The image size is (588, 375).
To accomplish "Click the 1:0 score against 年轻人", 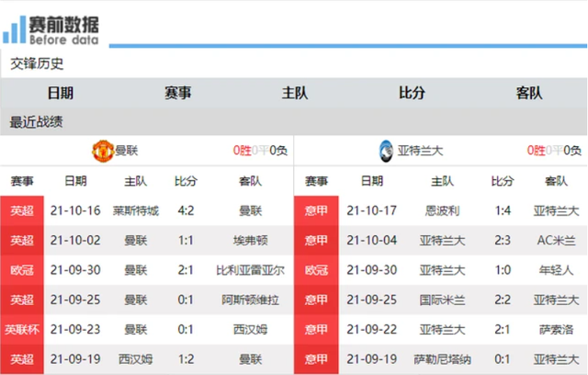I will click(503, 270).
